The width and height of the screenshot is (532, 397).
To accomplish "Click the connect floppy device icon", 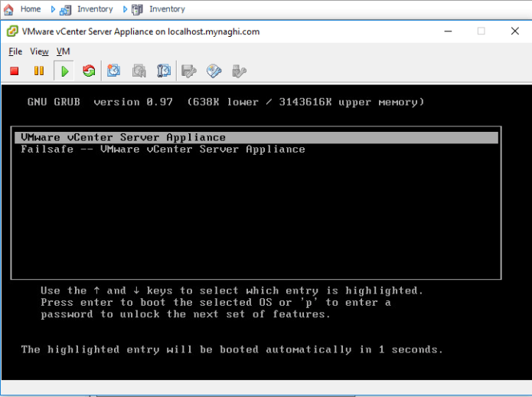I will pos(188,71).
